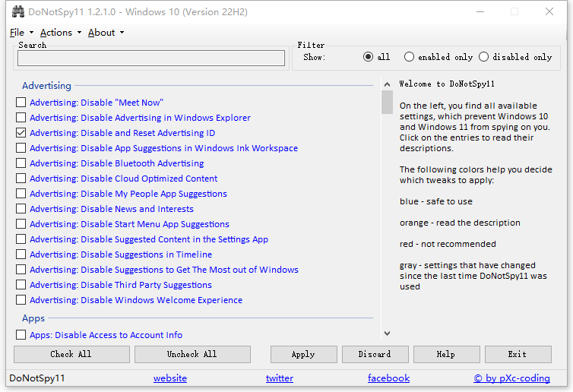Open Help via the Help button
The width and height of the screenshot is (573, 392).
[447, 354]
